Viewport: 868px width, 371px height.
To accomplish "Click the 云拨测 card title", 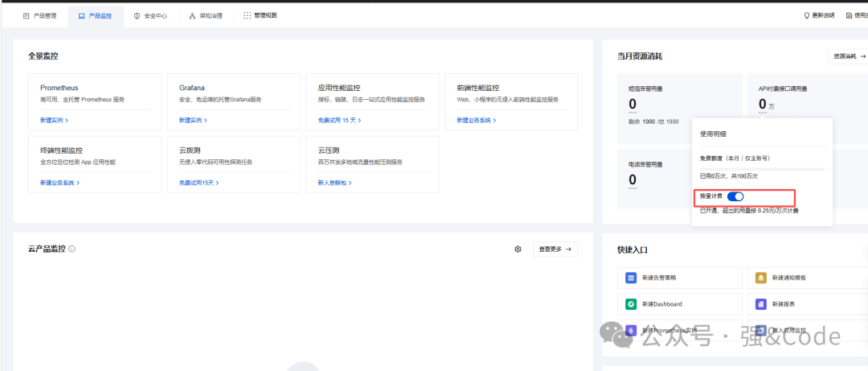I will coord(190,150).
